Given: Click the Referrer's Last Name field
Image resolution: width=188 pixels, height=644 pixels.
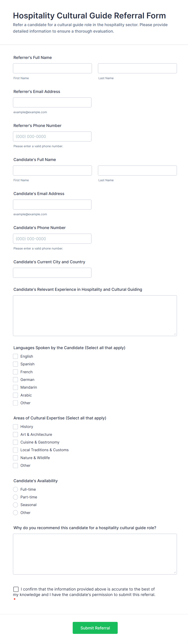Looking at the screenshot, I should pos(137,68).
